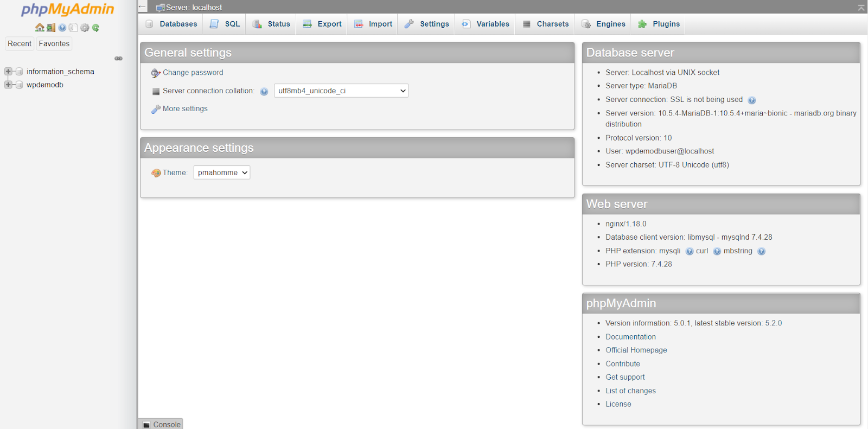Viewport: 868px width, 429px height.
Task: Click the 'Protocol version: 10' text
Action: coord(639,138)
